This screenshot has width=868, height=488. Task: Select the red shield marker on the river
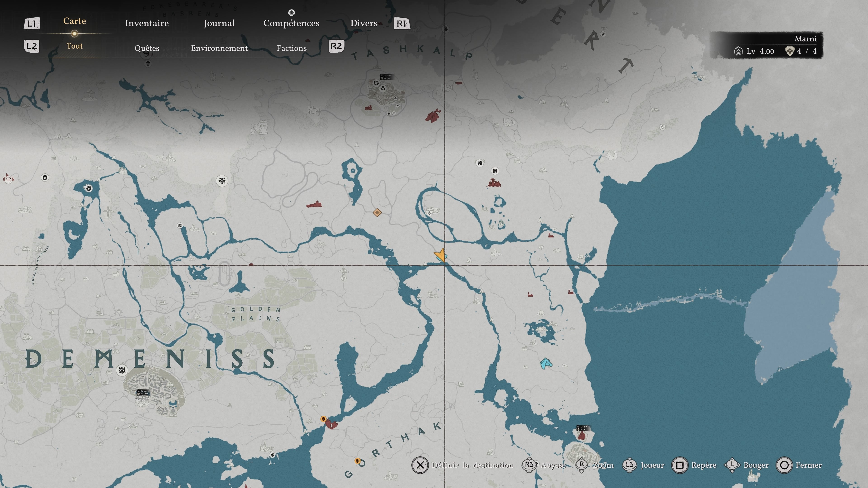click(331, 424)
